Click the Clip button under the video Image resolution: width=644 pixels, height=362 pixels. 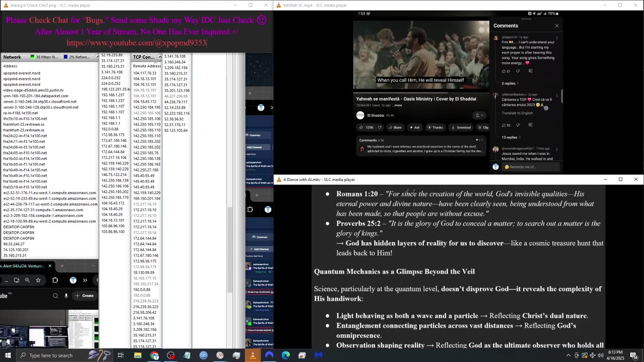[483, 127]
